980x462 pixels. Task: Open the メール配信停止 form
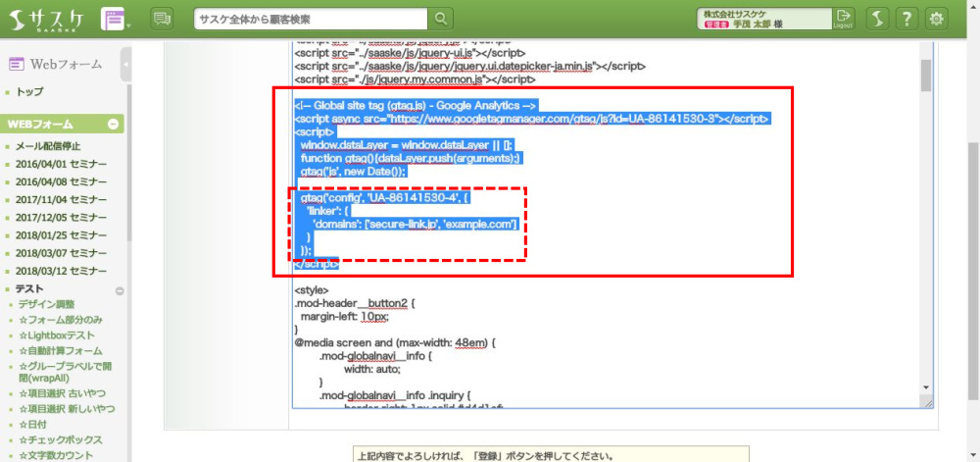pos(47,147)
